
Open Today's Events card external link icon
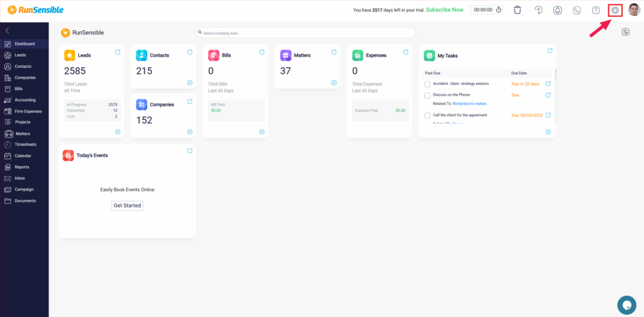point(190,151)
